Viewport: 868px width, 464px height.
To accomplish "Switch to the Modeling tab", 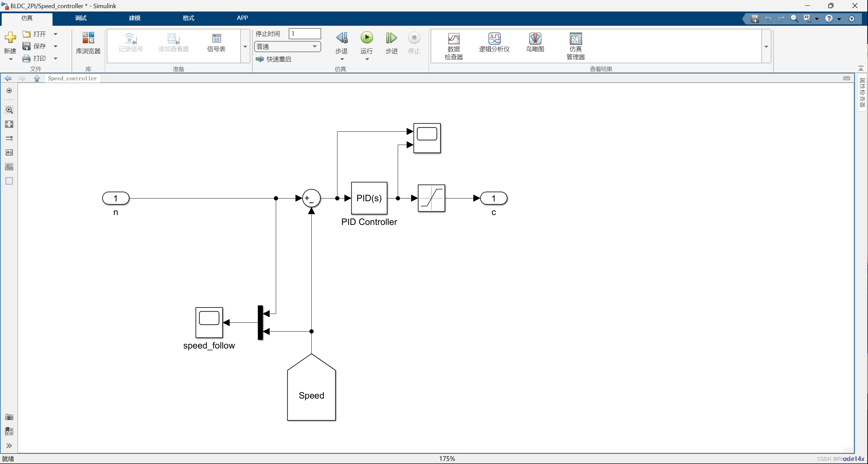I will tap(135, 18).
